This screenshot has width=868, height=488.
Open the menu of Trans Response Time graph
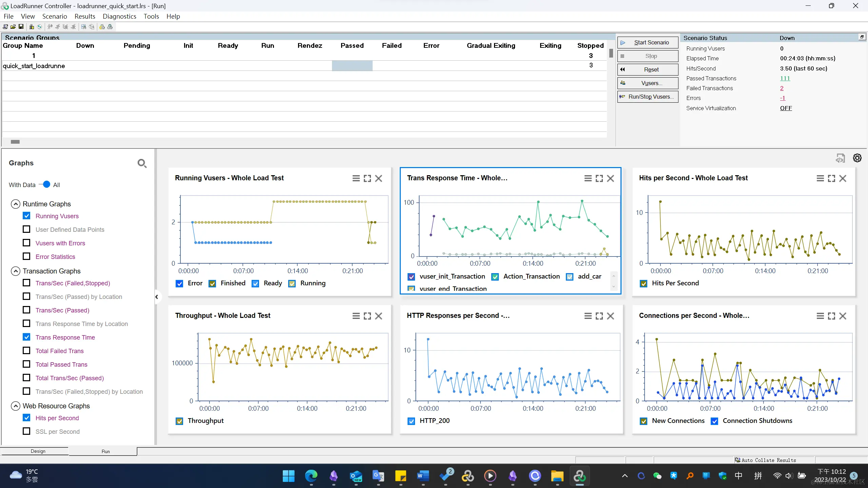tap(588, 178)
